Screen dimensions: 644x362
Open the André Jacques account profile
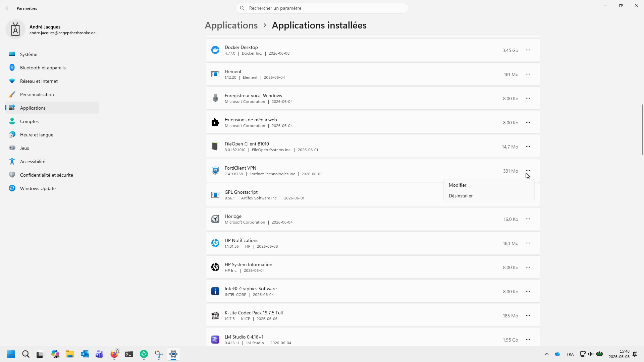(x=52, y=29)
